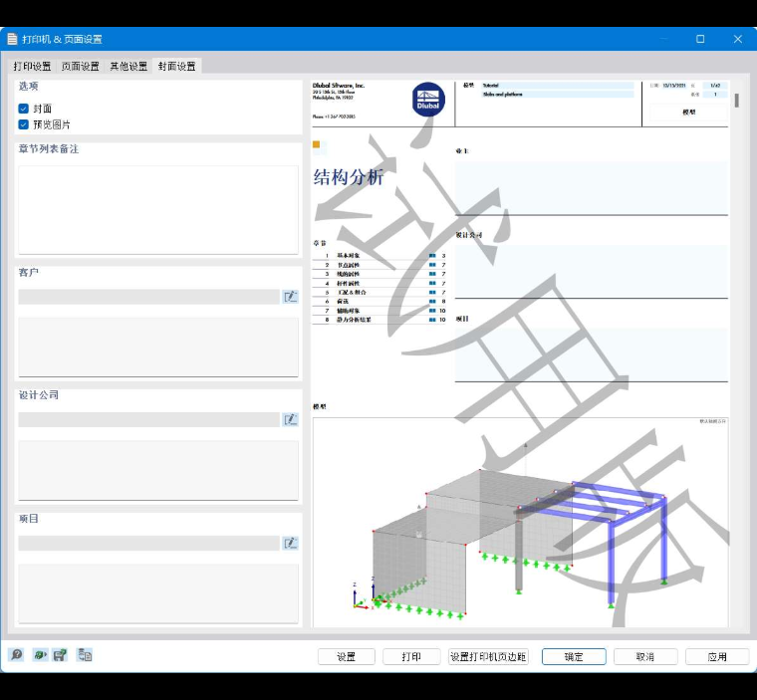Click the 项目 description text area

158,593
